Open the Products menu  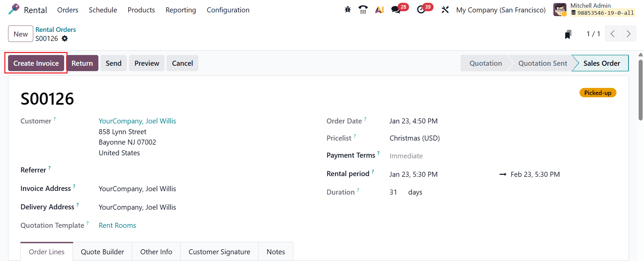141,10
